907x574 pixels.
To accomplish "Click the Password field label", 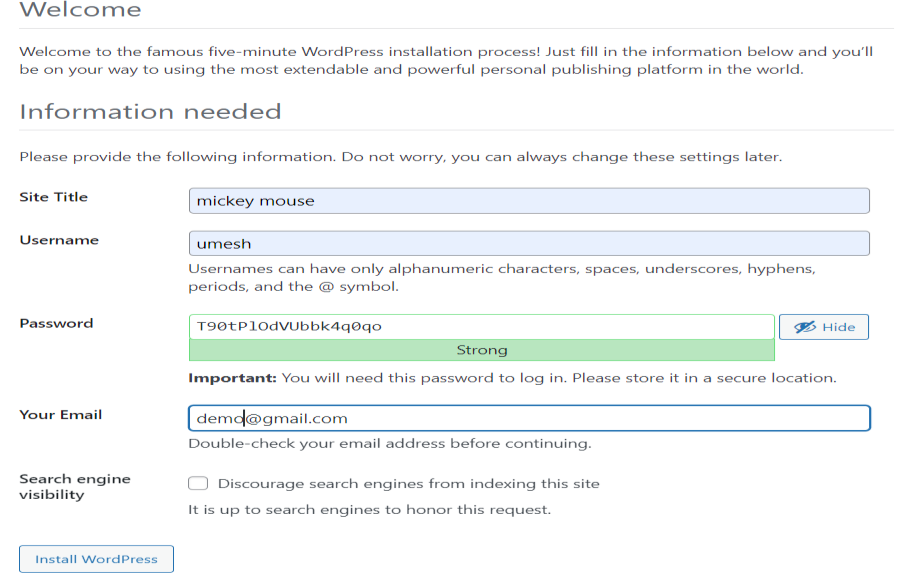I will coord(56,323).
